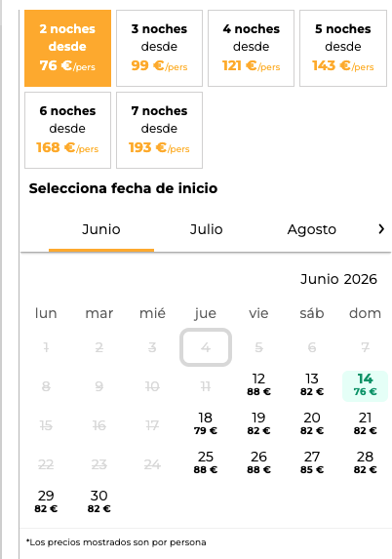This screenshot has height=559, width=392.
Task: Pick the 7 noches from 193 € option
Action: [159, 130]
